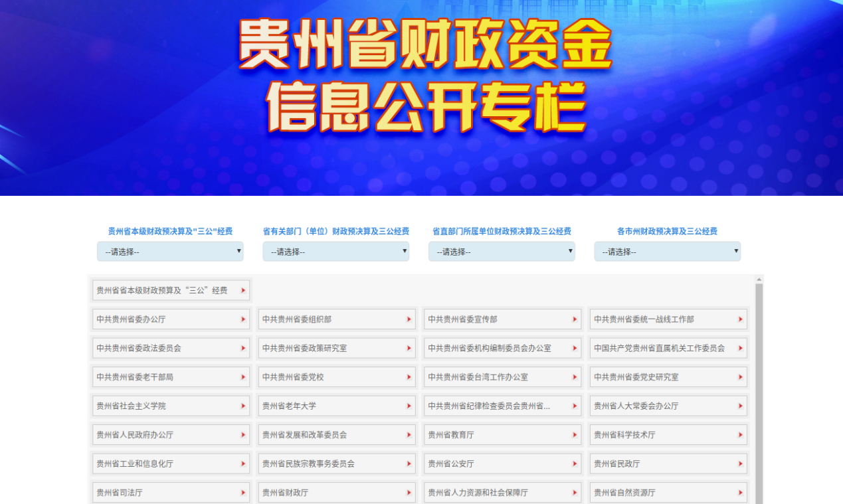The width and height of the screenshot is (843, 504).
Task: Click red arrow next to 贵州省民政厅
Action: (x=741, y=464)
